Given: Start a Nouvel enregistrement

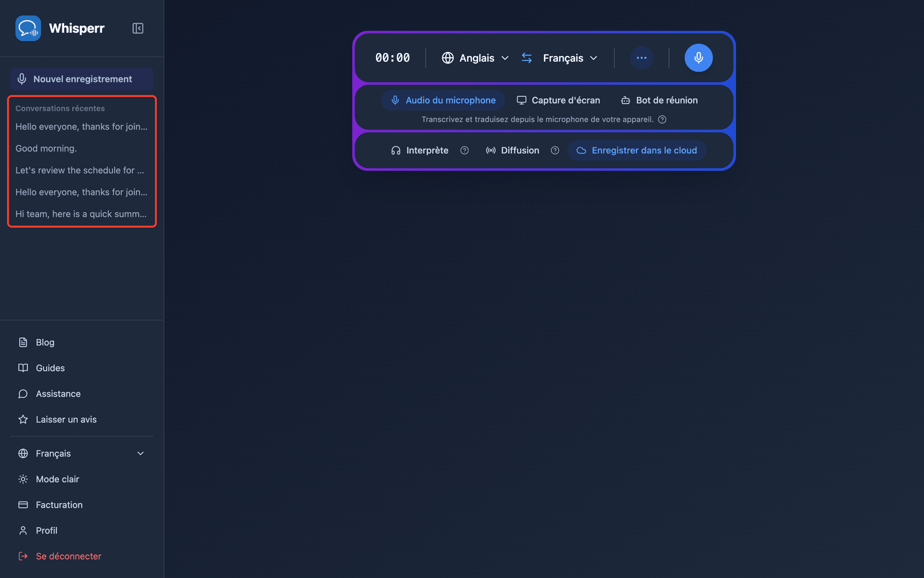Looking at the screenshot, I should coord(81,79).
